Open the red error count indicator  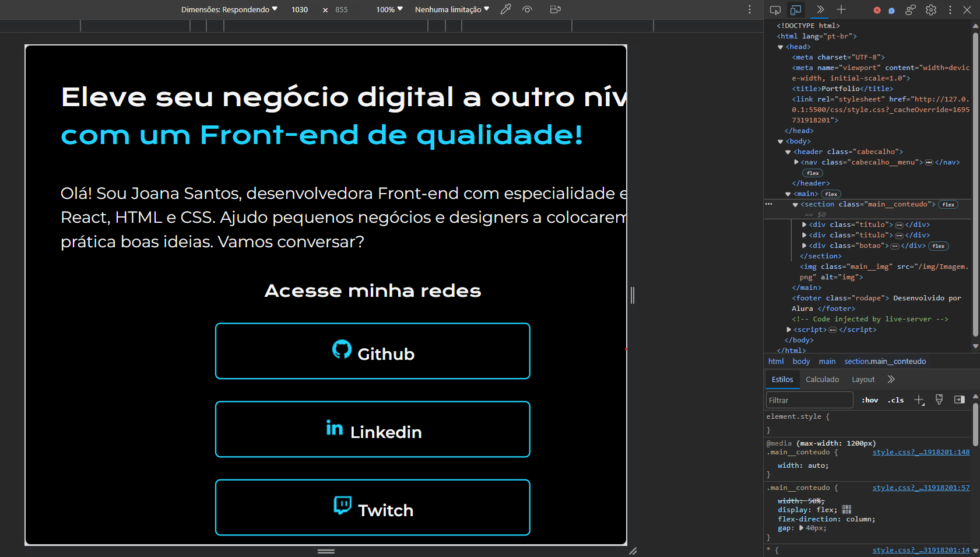(877, 10)
